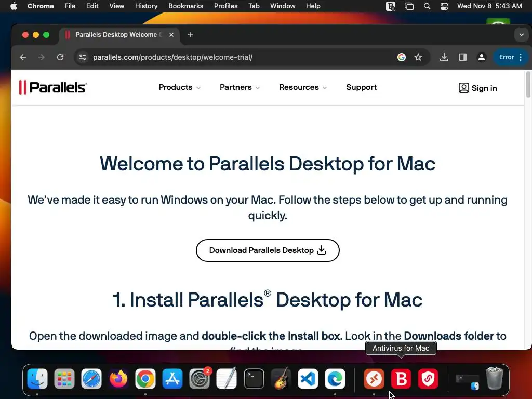Expand the Resources menu
This screenshot has height=399, width=532.
click(x=303, y=87)
